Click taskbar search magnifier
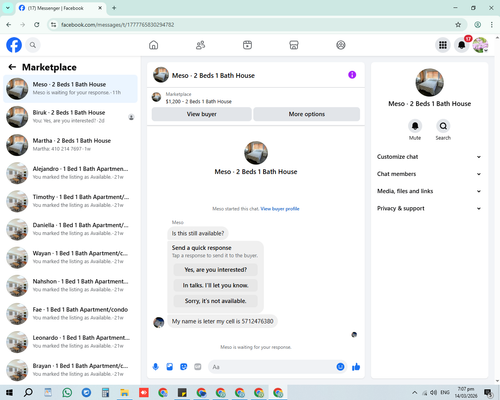This screenshot has height=400, width=500. pyautogui.click(x=28, y=393)
